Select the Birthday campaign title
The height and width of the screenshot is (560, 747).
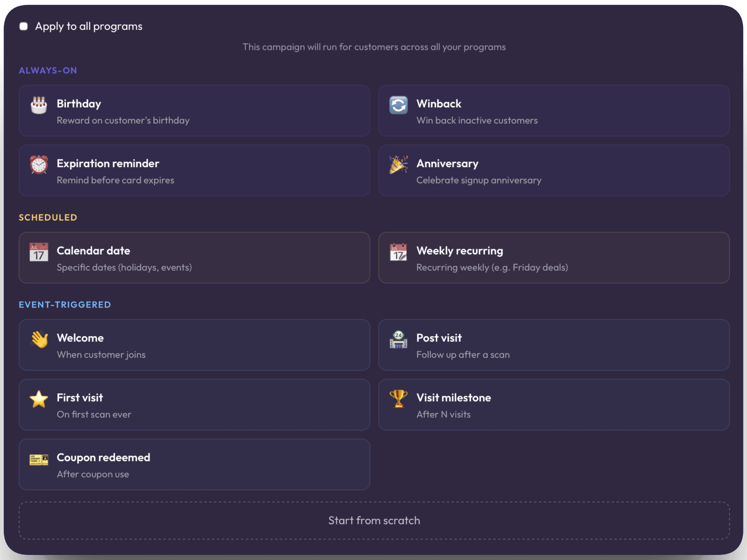[x=79, y=104]
